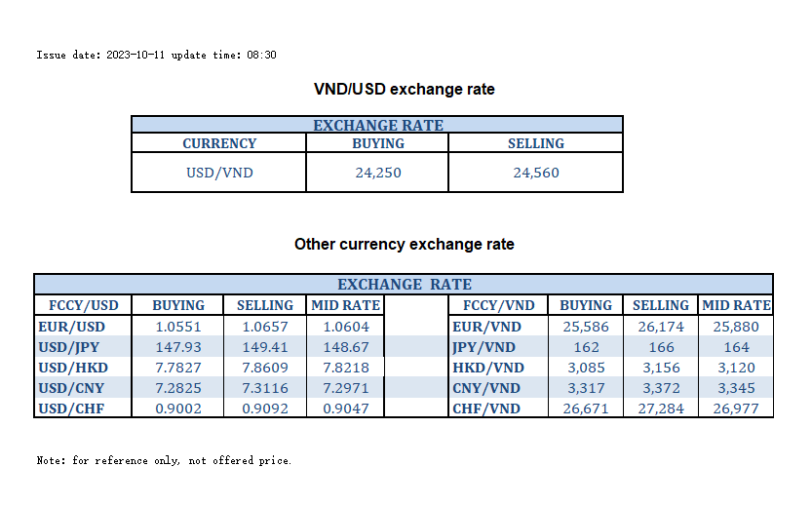Click the CNY/VND mid rate 3,345
This screenshot has height=506, width=812.
(737, 388)
